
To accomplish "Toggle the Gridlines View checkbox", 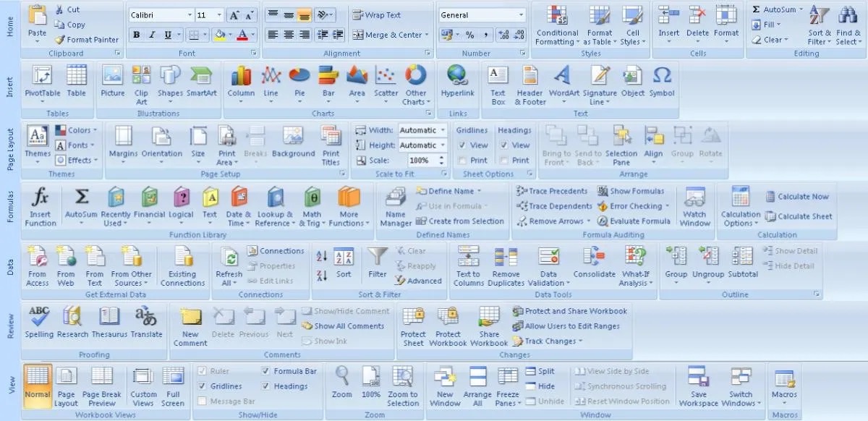I will [x=462, y=145].
